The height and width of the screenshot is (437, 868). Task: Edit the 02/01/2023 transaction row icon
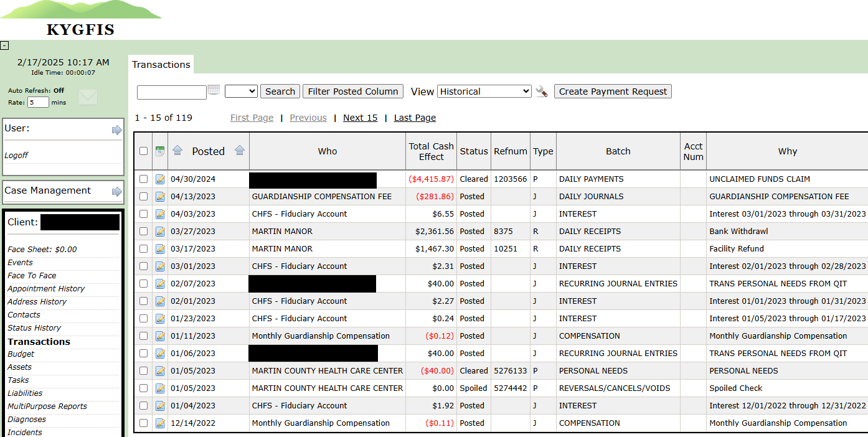coord(160,301)
